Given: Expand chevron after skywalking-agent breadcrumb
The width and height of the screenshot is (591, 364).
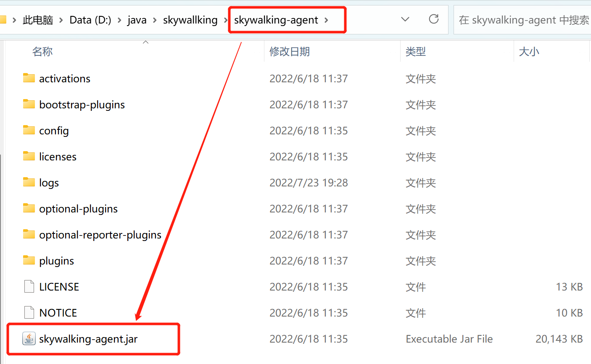Looking at the screenshot, I should pyautogui.click(x=327, y=20).
